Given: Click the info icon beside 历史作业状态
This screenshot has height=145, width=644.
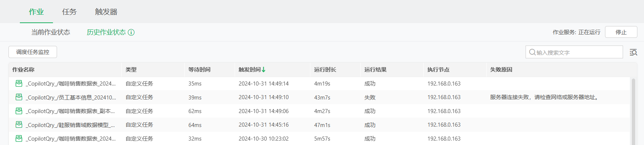Looking at the screenshot, I should point(131,32).
